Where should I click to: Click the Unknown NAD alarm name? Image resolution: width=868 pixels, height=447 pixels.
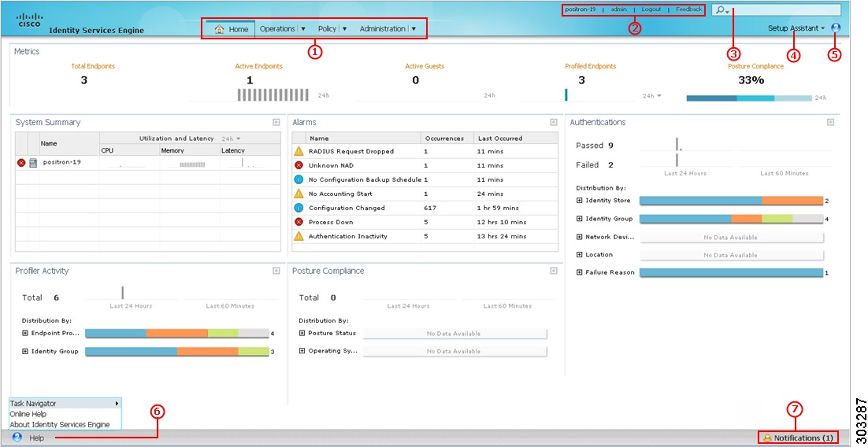coord(331,165)
